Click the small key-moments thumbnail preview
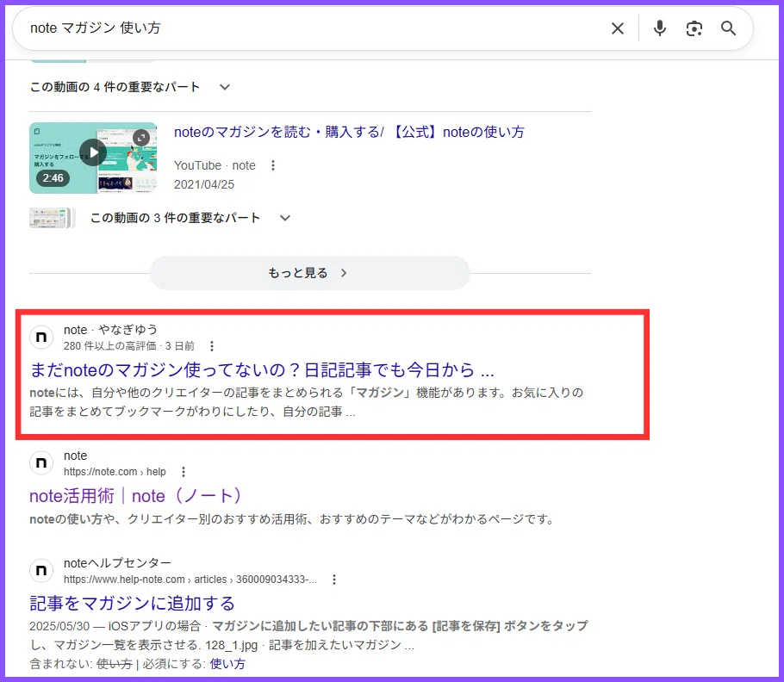Image resolution: width=784 pixels, height=682 pixels. [52, 218]
